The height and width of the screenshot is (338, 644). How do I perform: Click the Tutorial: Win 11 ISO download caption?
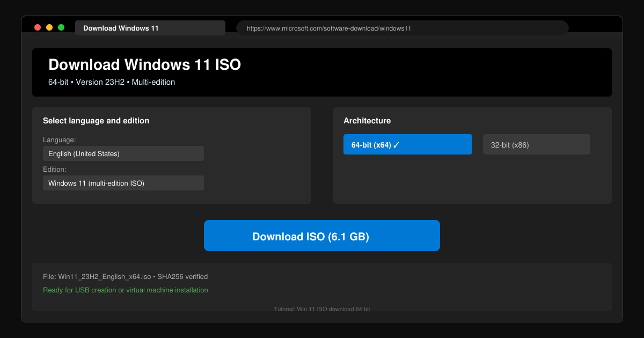pyautogui.click(x=322, y=309)
